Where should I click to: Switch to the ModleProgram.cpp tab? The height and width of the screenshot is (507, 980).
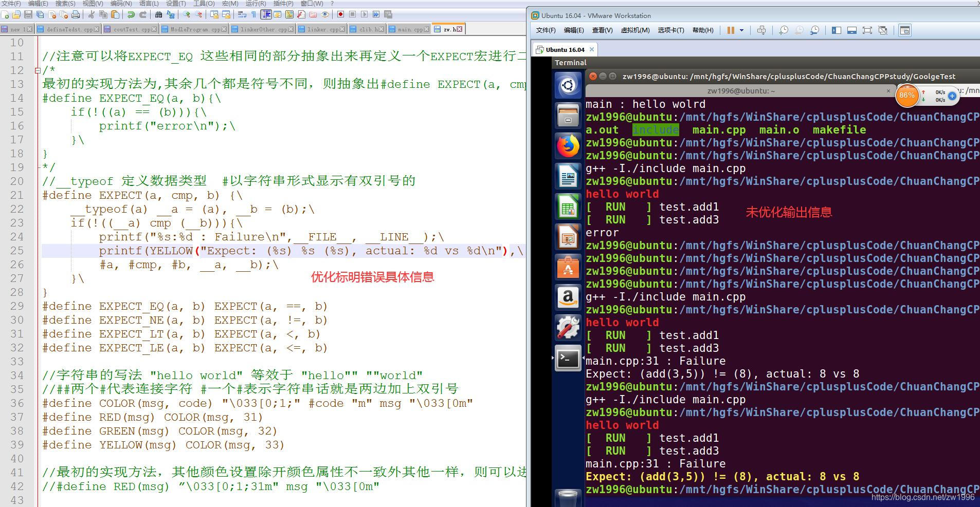tap(195, 29)
